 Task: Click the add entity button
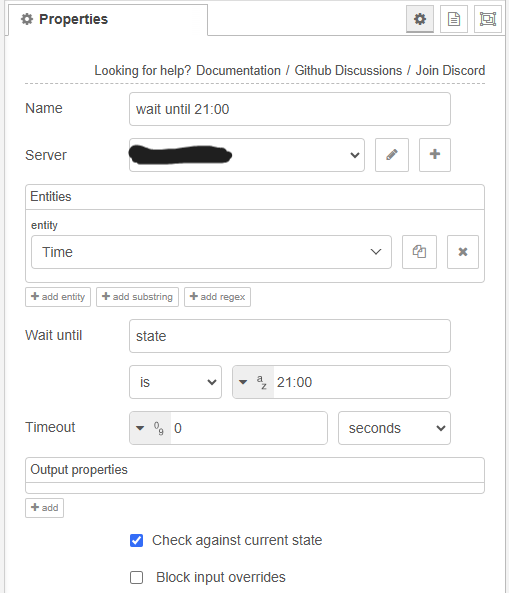click(58, 297)
